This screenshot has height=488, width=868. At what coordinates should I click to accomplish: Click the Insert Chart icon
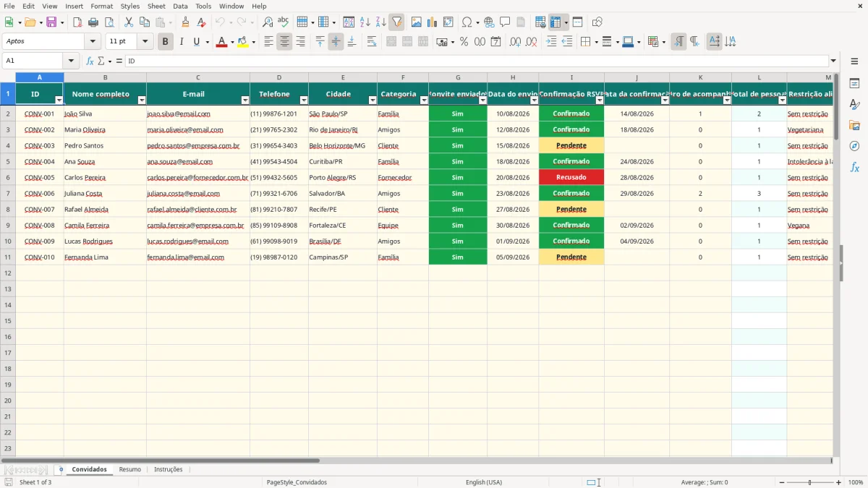pos(433,22)
